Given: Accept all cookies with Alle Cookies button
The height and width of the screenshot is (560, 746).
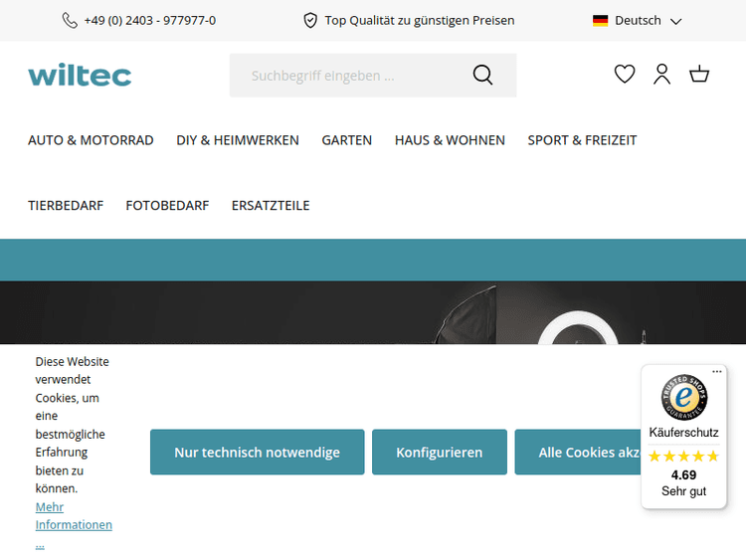Looking at the screenshot, I should (x=577, y=453).
